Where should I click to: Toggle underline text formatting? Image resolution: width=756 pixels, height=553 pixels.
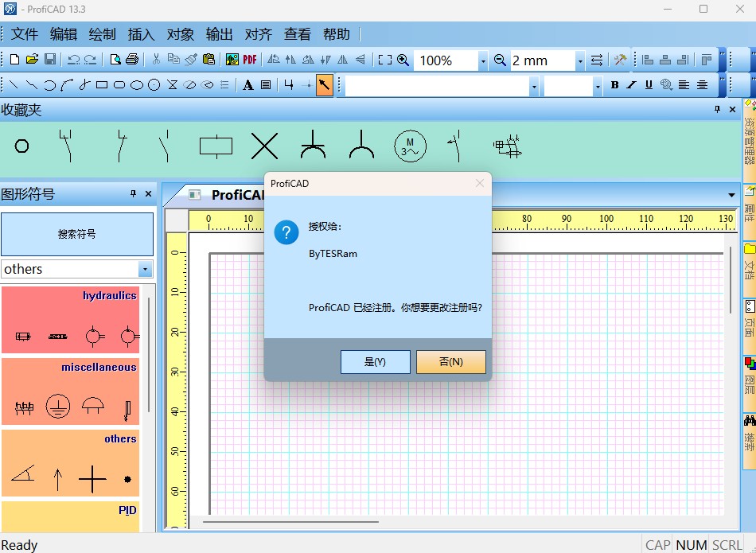click(649, 85)
